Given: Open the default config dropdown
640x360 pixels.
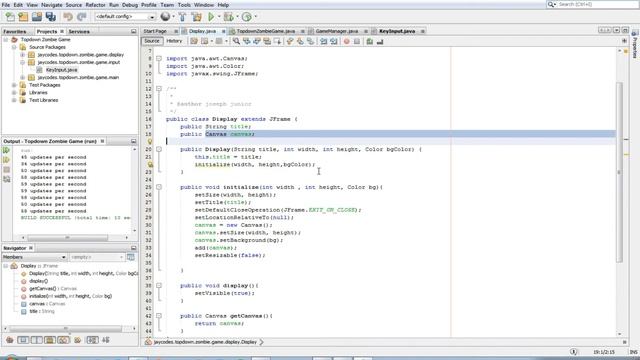Looking at the screenshot, I should coord(125,17).
